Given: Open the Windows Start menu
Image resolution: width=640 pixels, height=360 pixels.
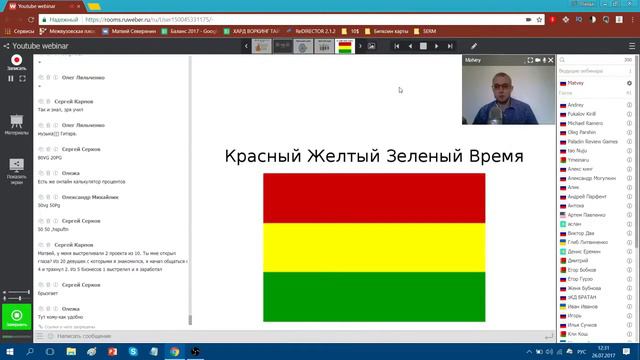Looking at the screenshot, I should click(10, 351).
